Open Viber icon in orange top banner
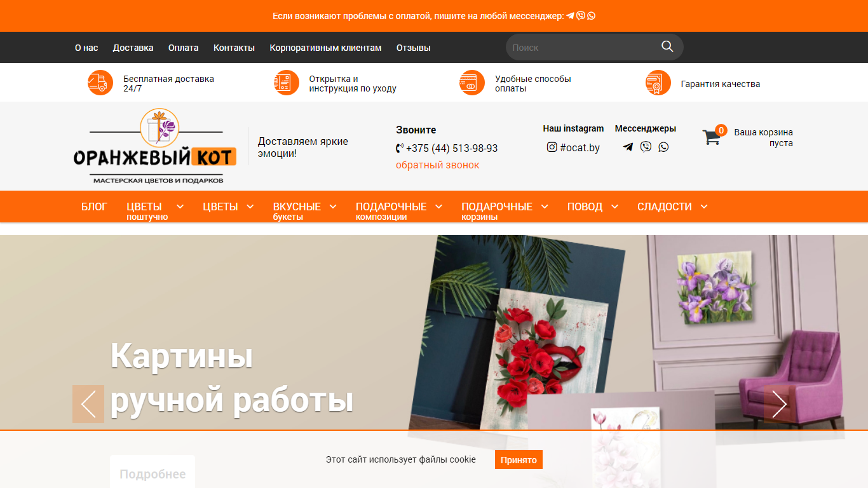The width and height of the screenshot is (868, 488). [x=581, y=16]
